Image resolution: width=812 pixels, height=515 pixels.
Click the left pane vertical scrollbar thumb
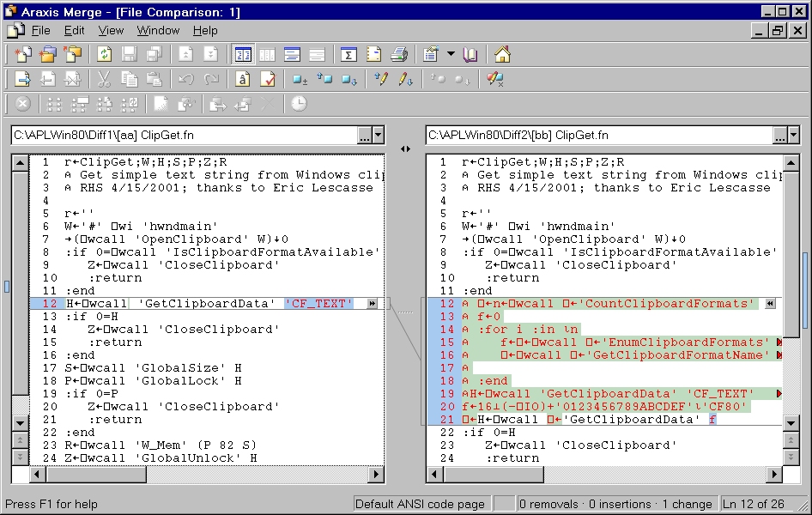[x=21, y=283]
